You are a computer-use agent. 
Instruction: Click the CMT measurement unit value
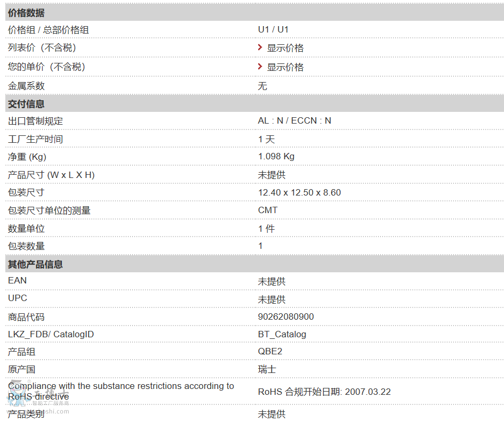click(x=268, y=210)
